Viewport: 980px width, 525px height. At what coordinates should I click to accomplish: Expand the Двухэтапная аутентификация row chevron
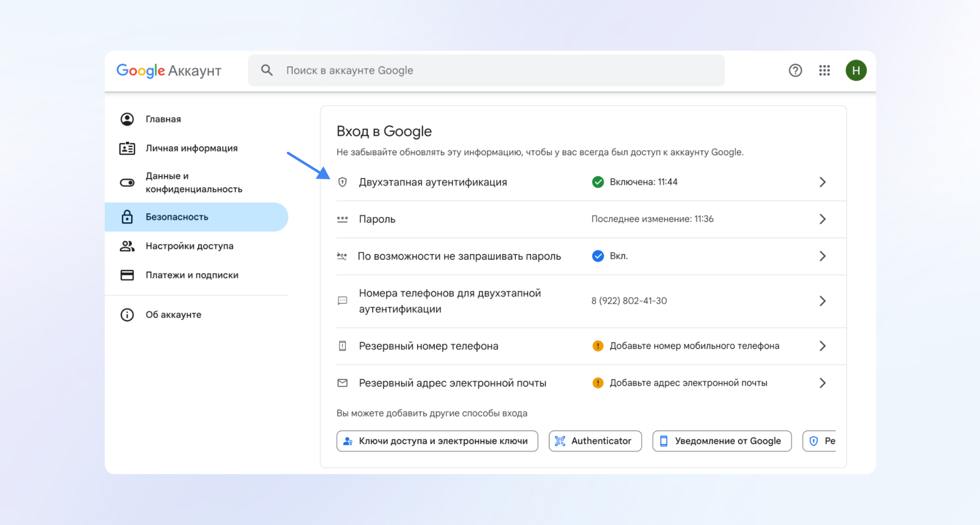[822, 182]
